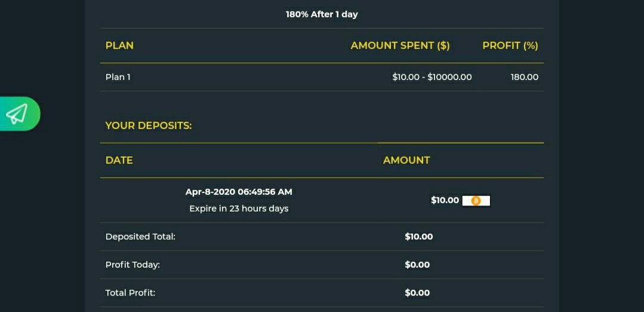Image resolution: width=644 pixels, height=312 pixels.
Task: Click the Bitcoin icon beside $10.00
Action: click(476, 201)
